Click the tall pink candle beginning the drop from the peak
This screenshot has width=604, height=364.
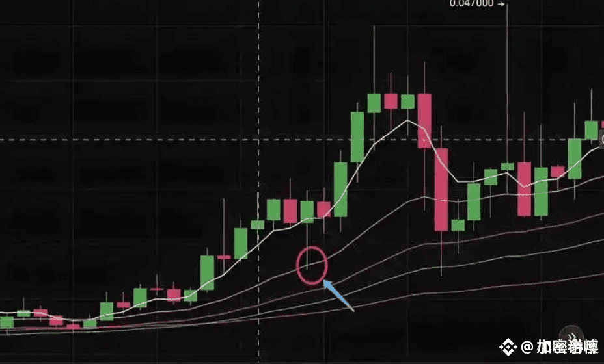(x=424, y=120)
